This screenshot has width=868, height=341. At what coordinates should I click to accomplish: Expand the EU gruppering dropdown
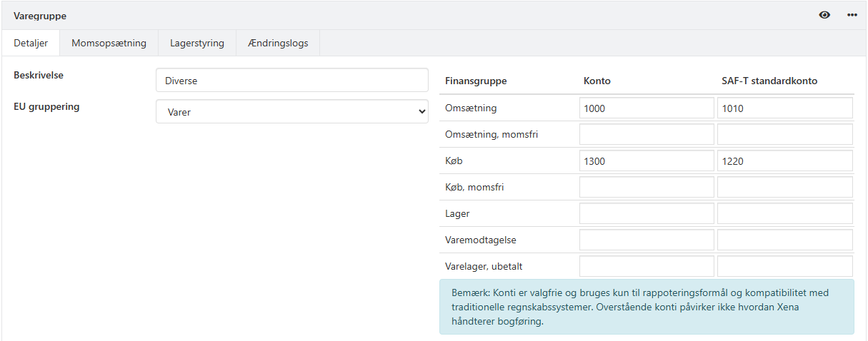coord(291,112)
